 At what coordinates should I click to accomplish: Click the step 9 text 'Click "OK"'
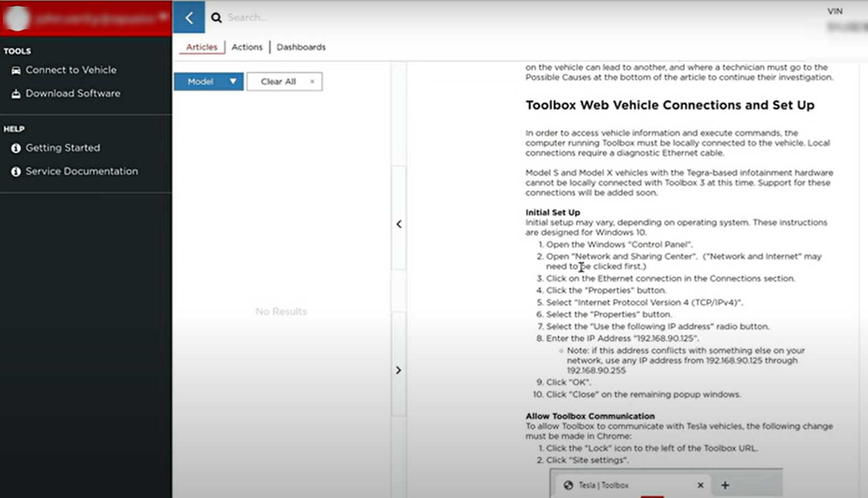569,382
